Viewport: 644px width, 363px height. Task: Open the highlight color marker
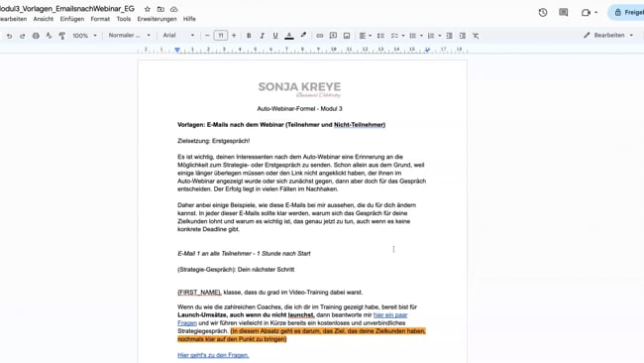pyautogui.click(x=303, y=36)
